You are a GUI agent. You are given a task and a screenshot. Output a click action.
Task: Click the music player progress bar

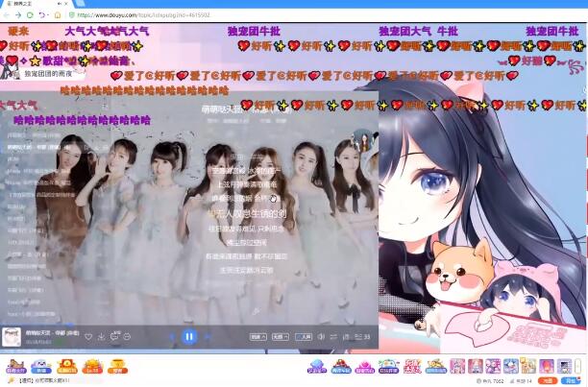tap(189, 325)
